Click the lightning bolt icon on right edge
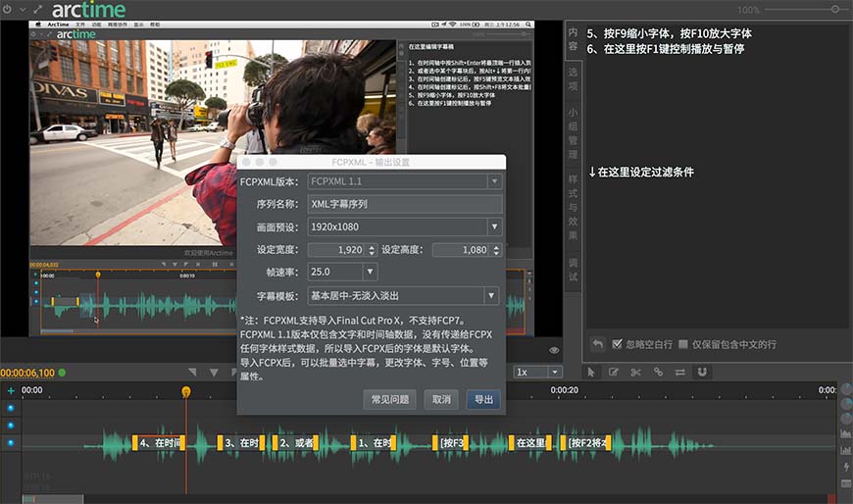 pyautogui.click(x=846, y=467)
